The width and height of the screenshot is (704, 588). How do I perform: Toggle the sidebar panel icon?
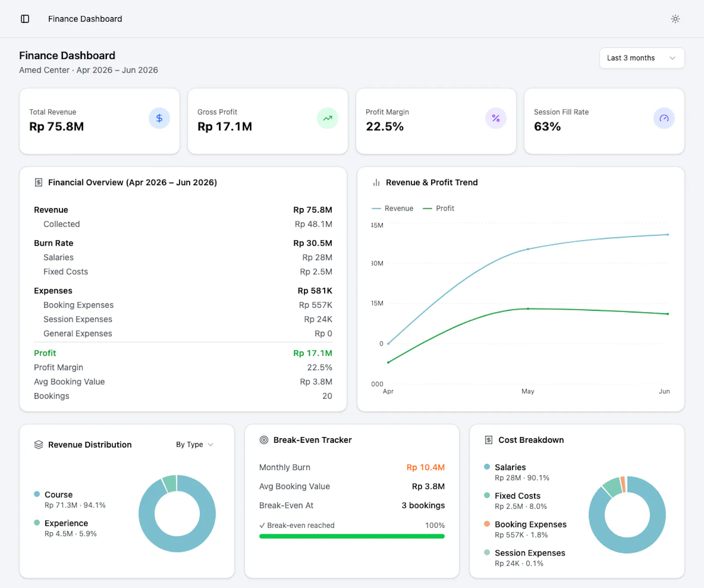pos(25,19)
